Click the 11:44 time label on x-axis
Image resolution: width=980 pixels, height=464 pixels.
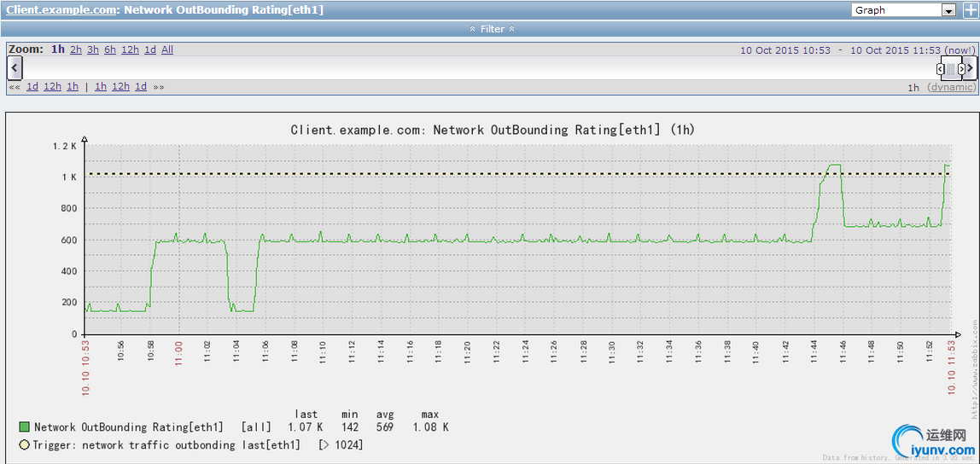pos(814,351)
